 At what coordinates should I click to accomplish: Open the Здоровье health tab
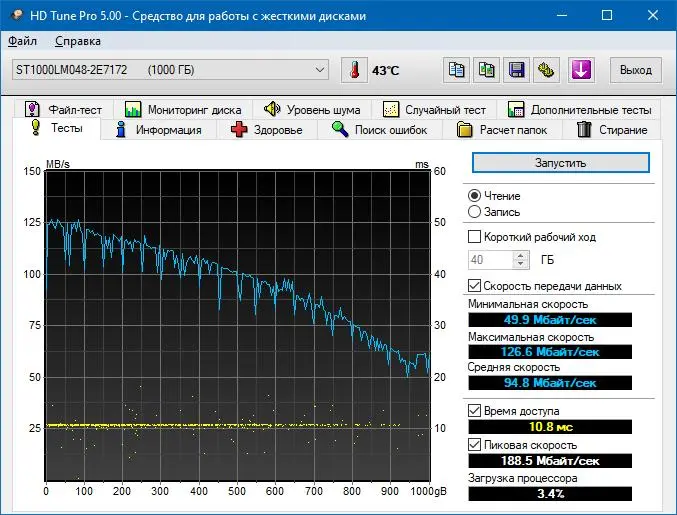[x=267, y=130]
